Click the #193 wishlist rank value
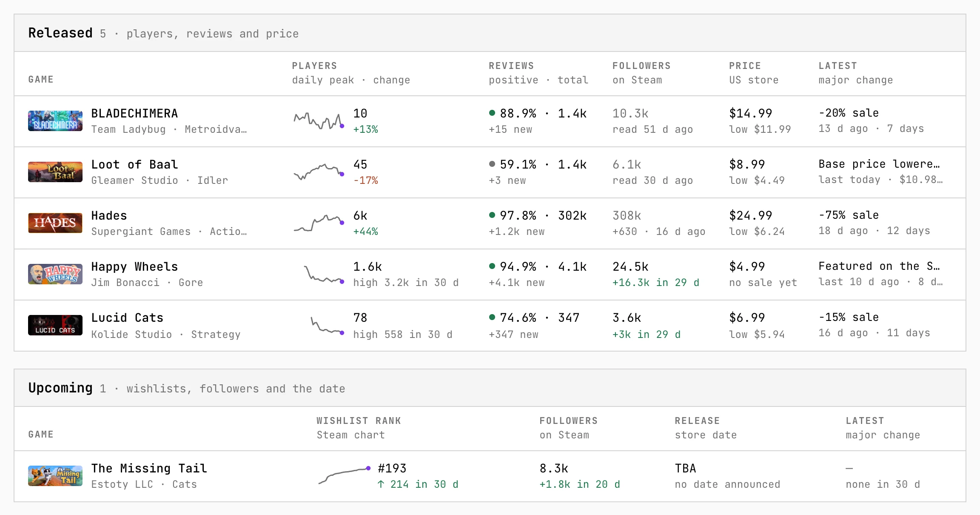The height and width of the screenshot is (515, 980). (392, 468)
